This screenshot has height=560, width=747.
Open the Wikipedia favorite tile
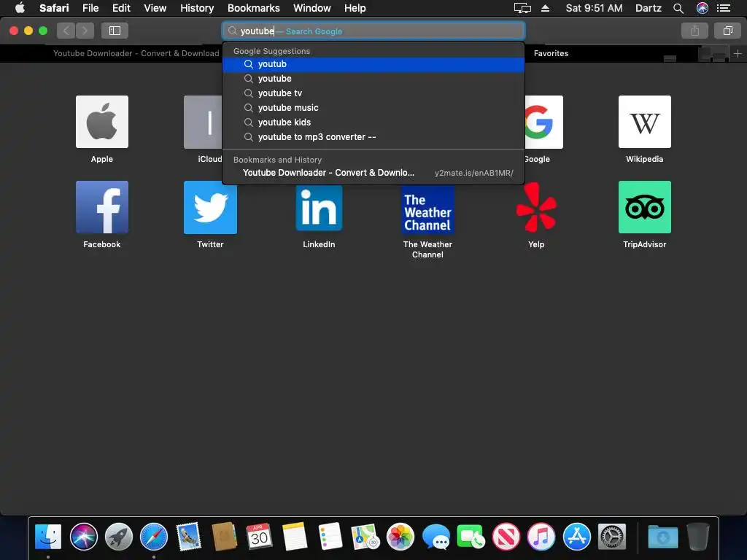(x=645, y=122)
